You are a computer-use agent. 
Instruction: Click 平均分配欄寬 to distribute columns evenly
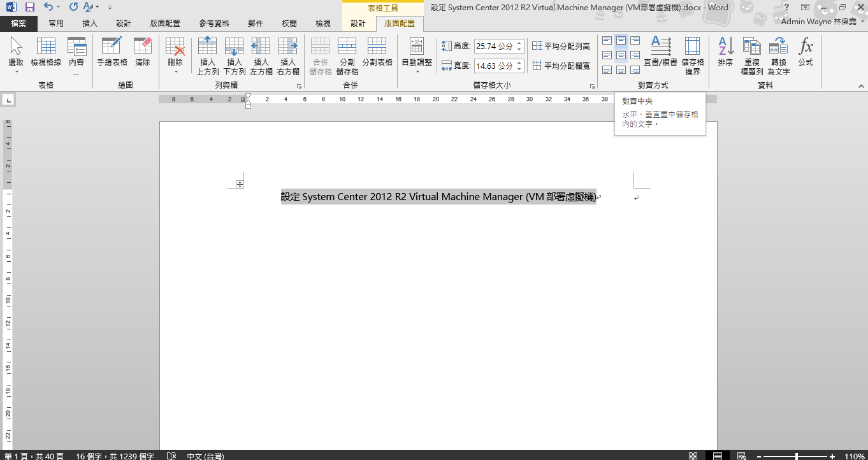click(561, 66)
